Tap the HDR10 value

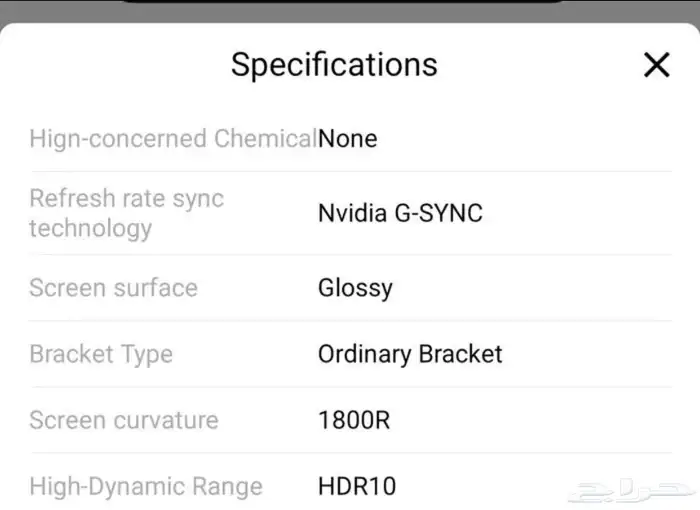point(357,487)
